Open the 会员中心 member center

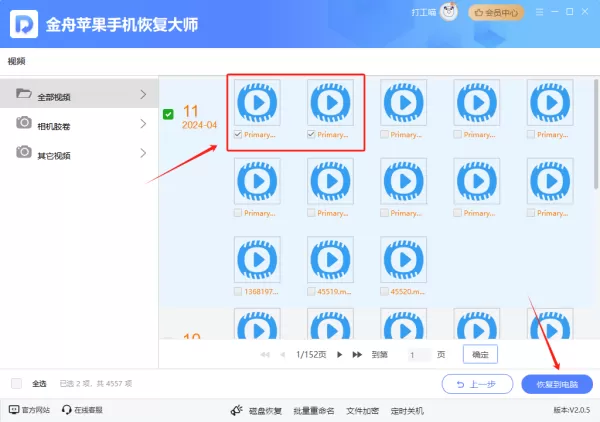point(496,13)
